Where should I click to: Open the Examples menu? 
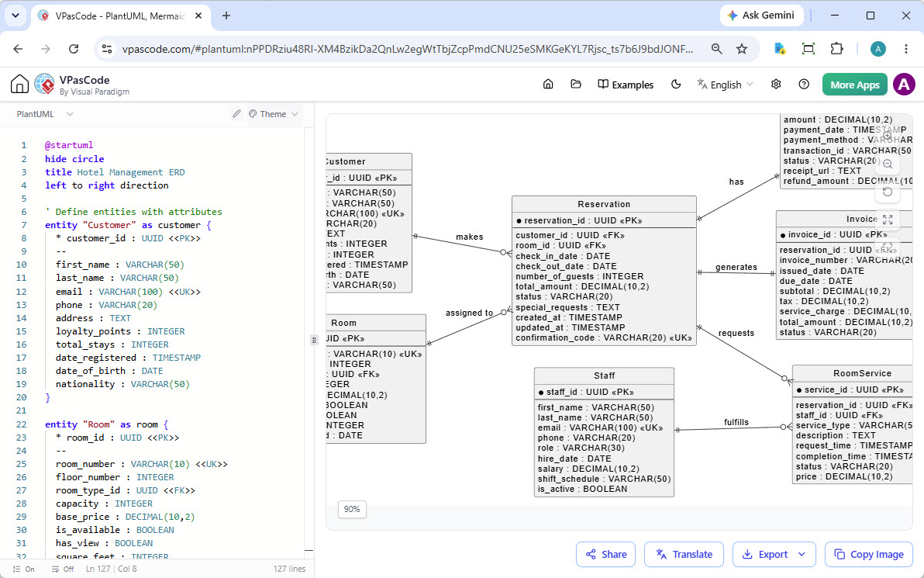626,85
